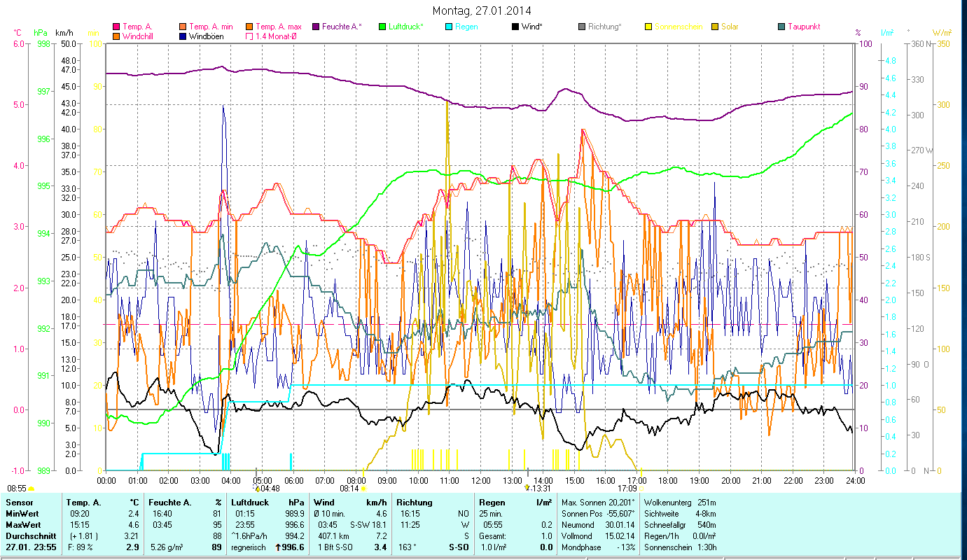Select the marker icon left of 04:48
The height and width of the screenshot is (560, 967).
(257, 488)
